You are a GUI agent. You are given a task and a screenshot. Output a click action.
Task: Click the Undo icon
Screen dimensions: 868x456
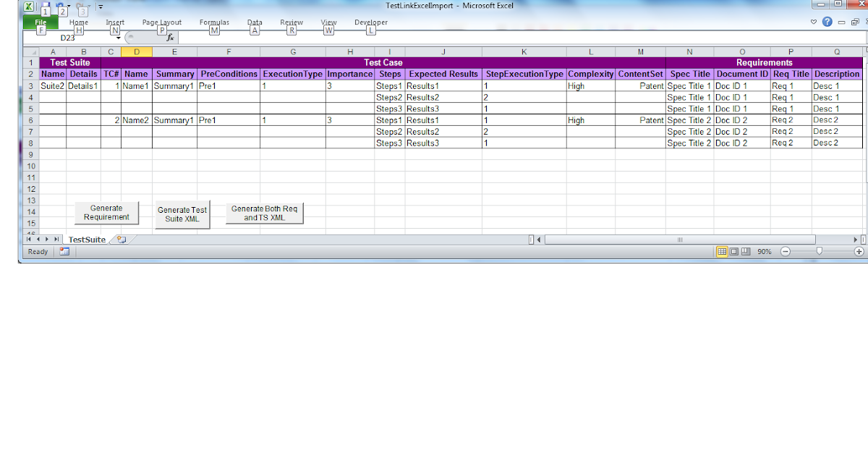(x=60, y=5)
